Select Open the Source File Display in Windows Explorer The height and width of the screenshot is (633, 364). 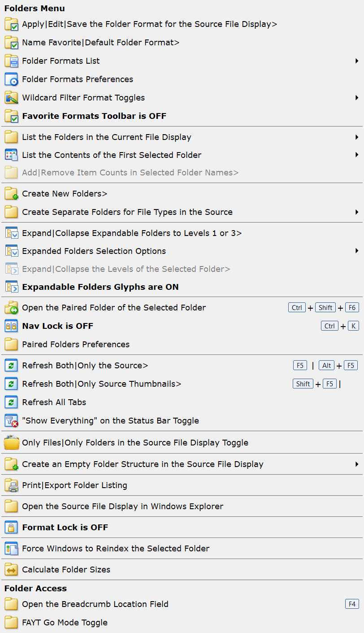122,506
